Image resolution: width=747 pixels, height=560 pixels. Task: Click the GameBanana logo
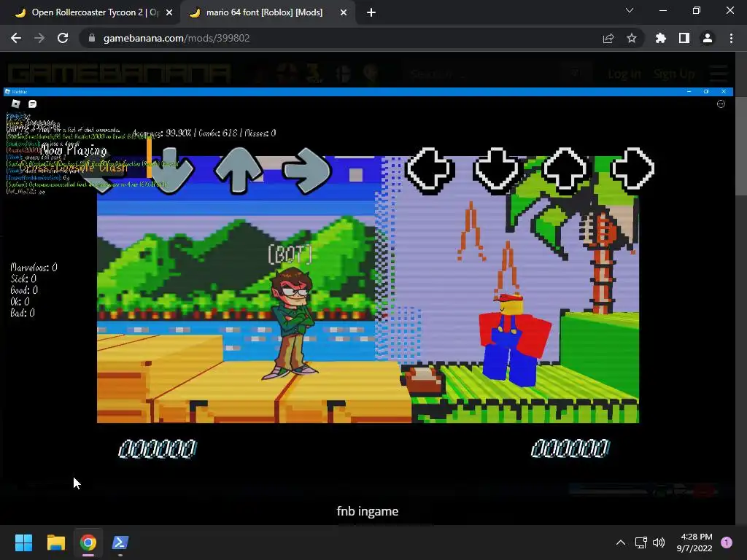[119, 74]
